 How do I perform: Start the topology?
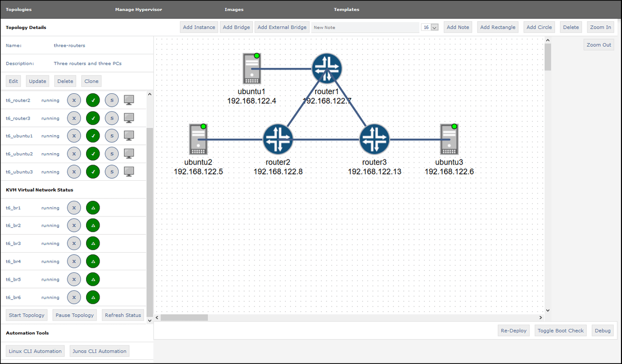(x=26, y=315)
